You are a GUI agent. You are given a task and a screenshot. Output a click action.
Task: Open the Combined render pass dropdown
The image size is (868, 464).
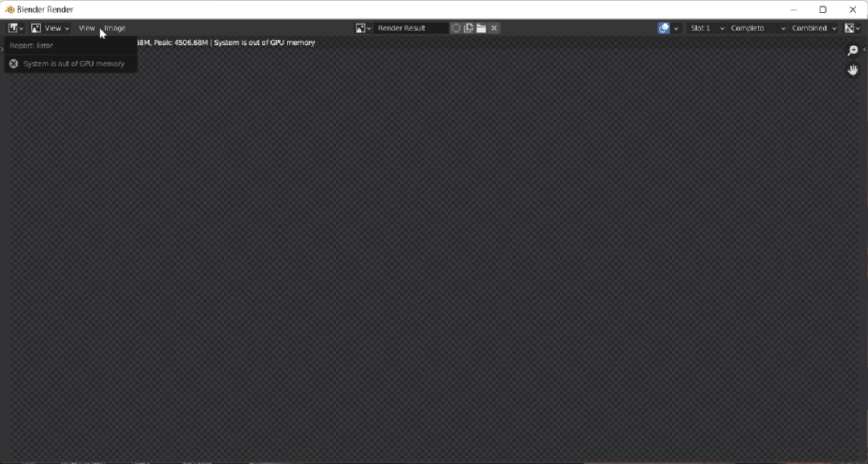tap(813, 28)
